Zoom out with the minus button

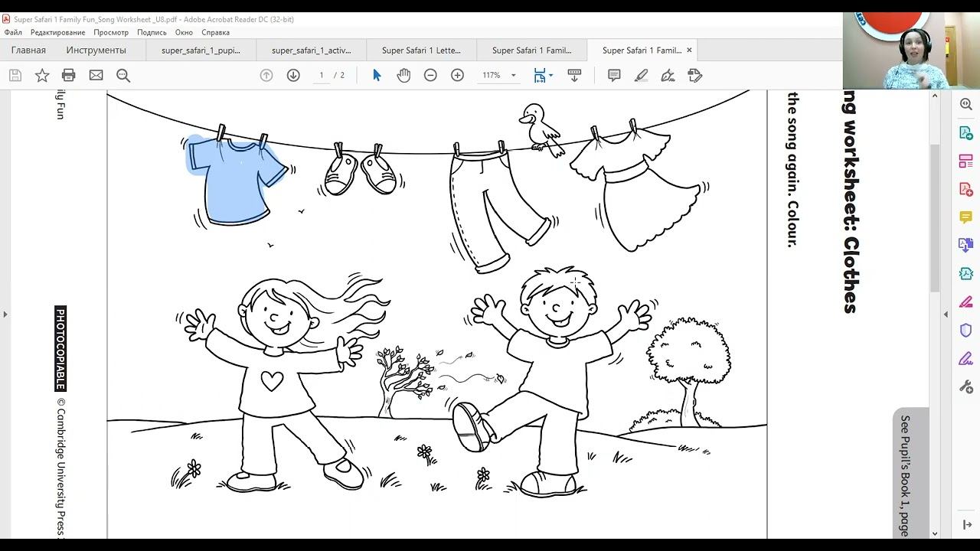[x=430, y=75]
